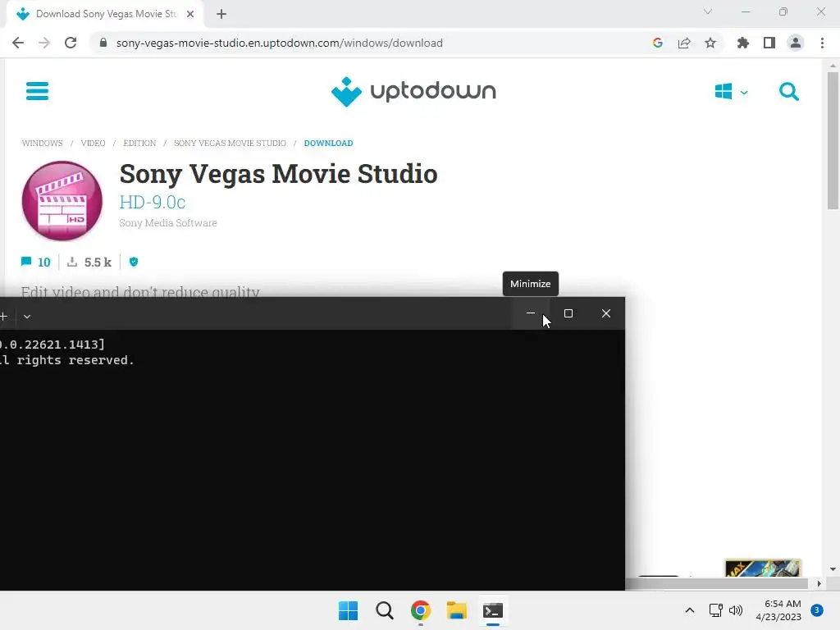Click the Uptodown logo
Screen dimensions: 840x630
click(413, 92)
